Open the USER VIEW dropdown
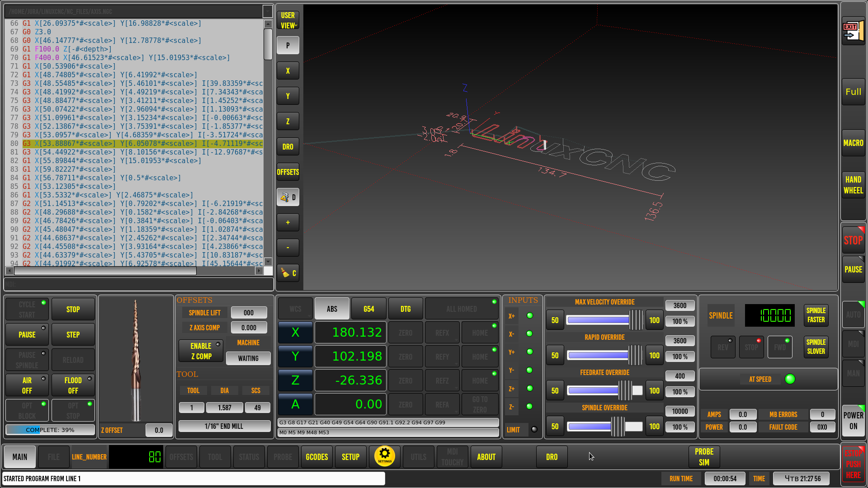This screenshot has width=868, height=488. [x=288, y=20]
